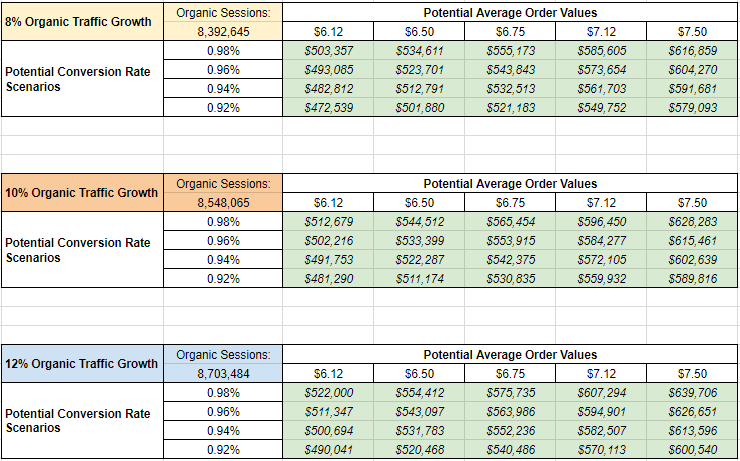Select the $522,000 revenue cell
The height and width of the screenshot is (461, 740).
tap(328, 393)
